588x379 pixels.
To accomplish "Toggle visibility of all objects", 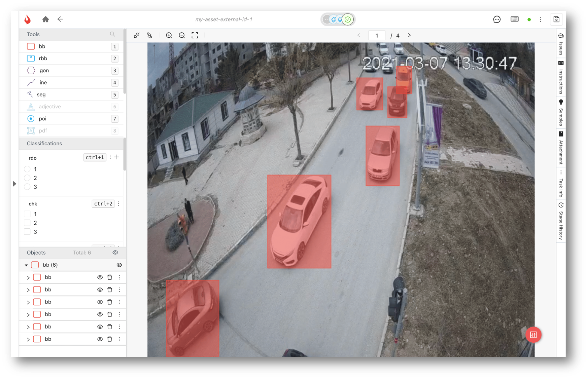I will [x=115, y=253].
